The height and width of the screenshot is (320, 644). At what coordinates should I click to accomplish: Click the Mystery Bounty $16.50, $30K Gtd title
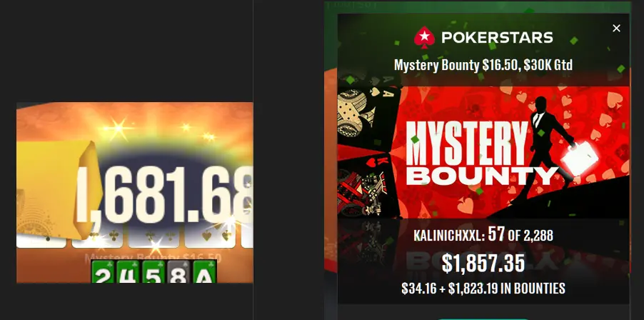coord(483,65)
